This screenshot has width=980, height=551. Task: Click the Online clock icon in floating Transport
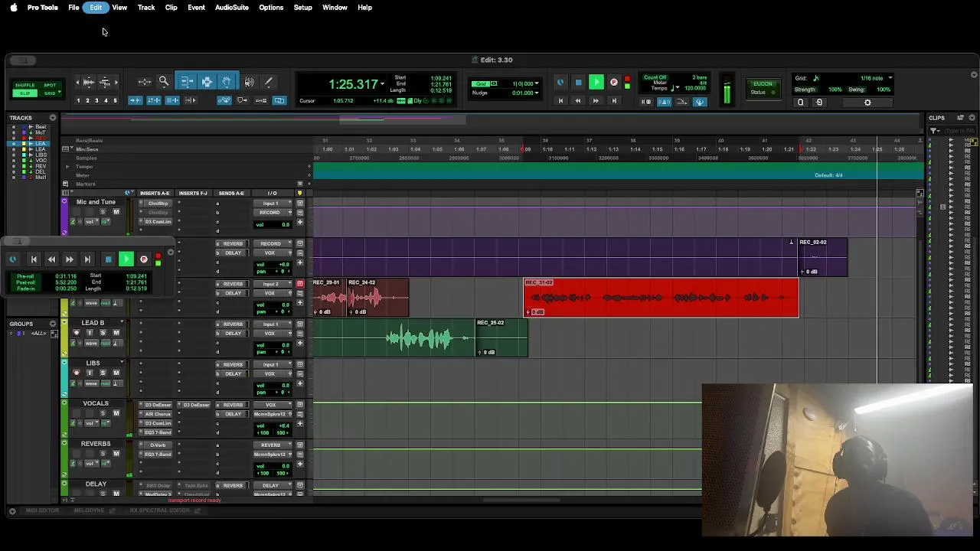(12, 259)
